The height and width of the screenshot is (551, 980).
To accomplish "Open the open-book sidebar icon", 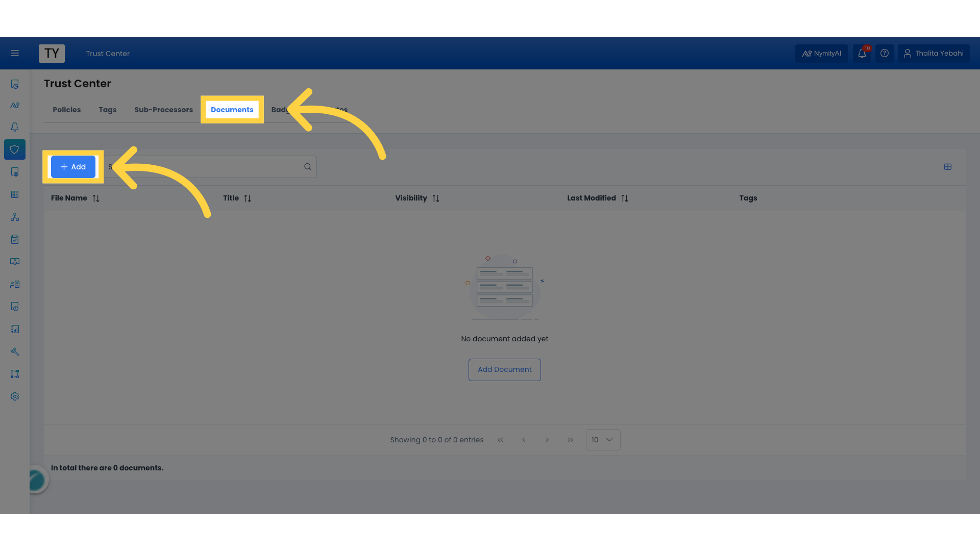I will point(15,194).
